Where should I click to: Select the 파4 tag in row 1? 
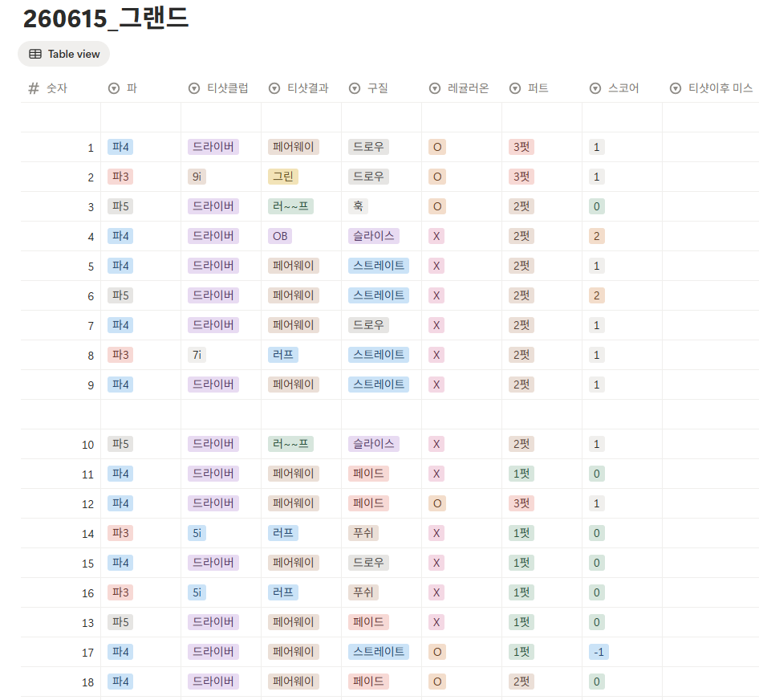120,147
